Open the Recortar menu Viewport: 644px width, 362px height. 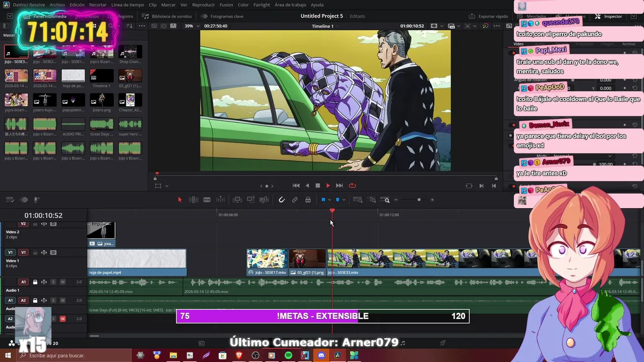(98, 5)
